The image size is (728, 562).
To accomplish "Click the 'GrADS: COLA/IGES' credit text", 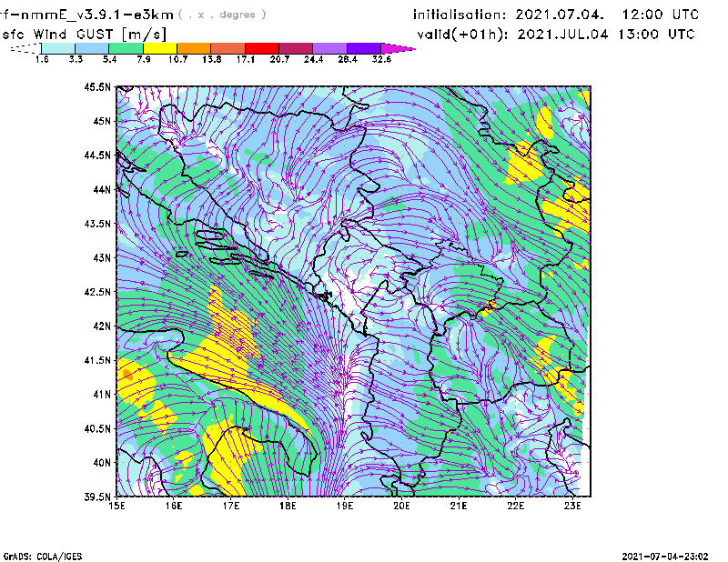I will (43, 557).
